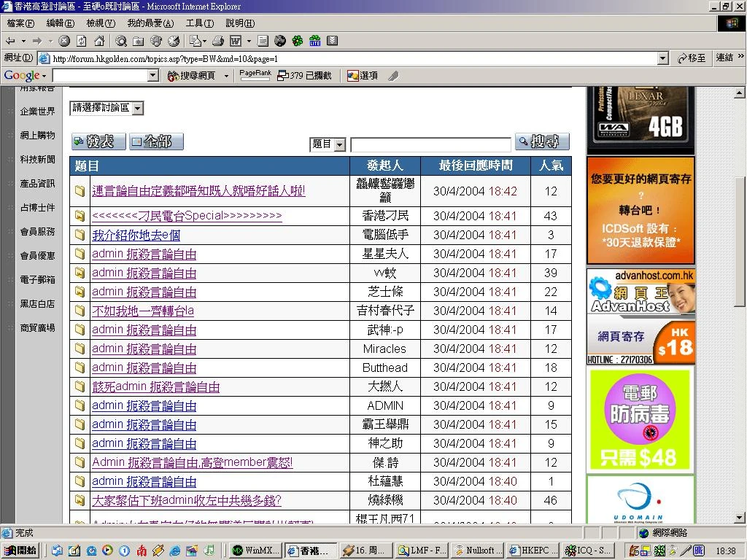Refresh the page using the Refresh icon
747x560 pixels.
pyautogui.click(x=82, y=41)
